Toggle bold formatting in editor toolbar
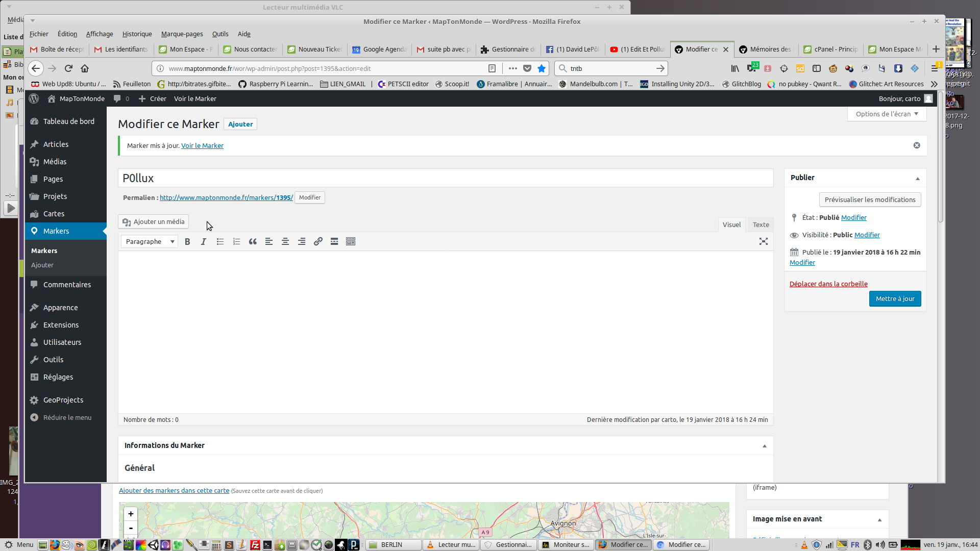 pyautogui.click(x=187, y=242)
